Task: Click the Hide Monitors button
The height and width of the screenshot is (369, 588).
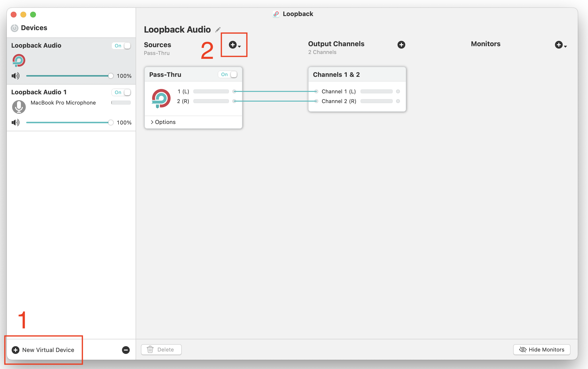Action: pos(541,350)
